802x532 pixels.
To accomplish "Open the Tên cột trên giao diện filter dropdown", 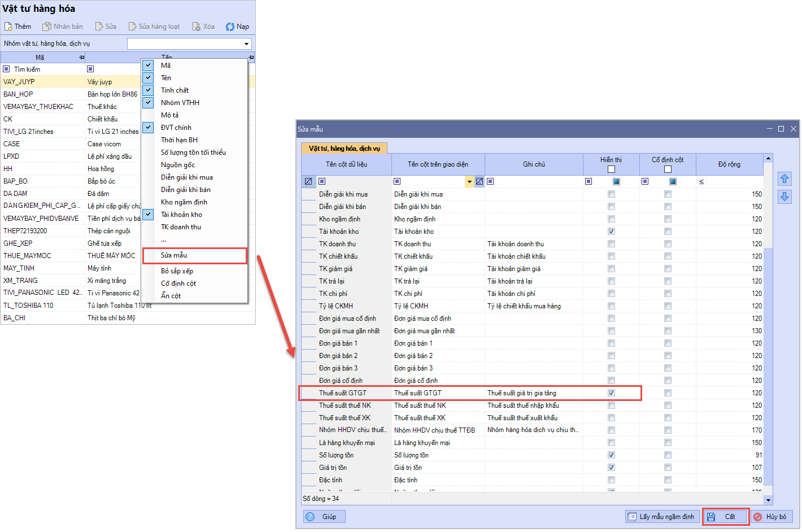I will (x=469, y=182).
